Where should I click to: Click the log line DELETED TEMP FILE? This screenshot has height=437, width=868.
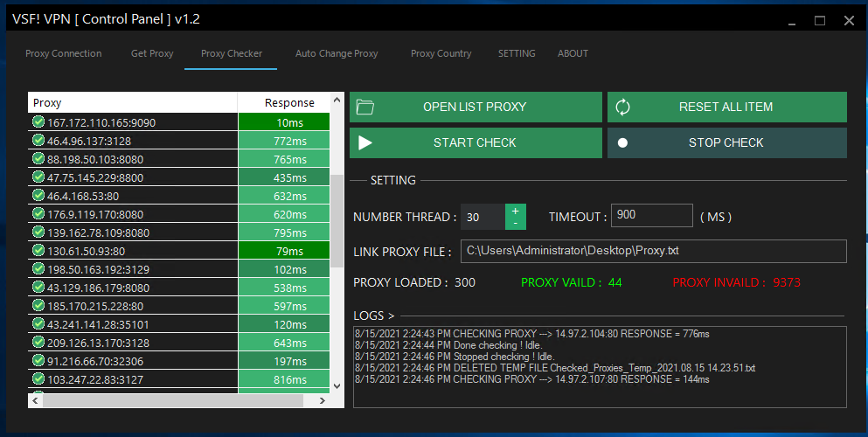555,368
